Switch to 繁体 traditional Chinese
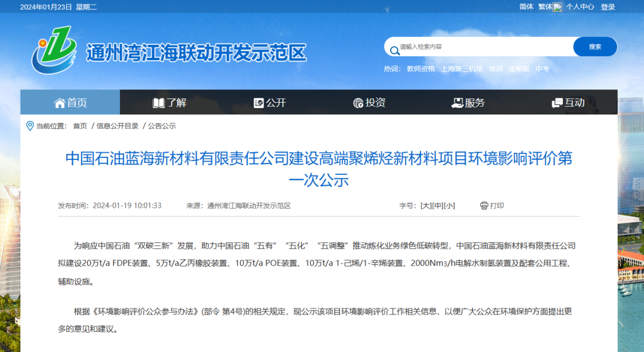644x352 pixels. [546, 7]
